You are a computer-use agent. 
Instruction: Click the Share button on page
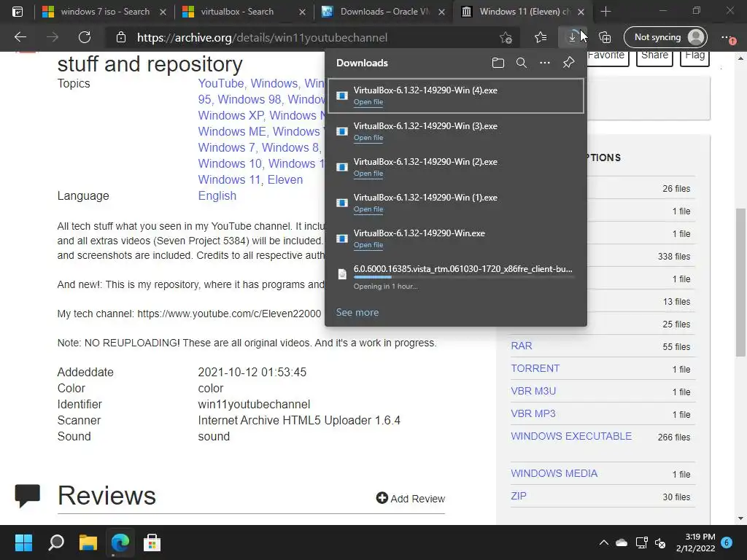pyautogui.click(x=654, y=55)
